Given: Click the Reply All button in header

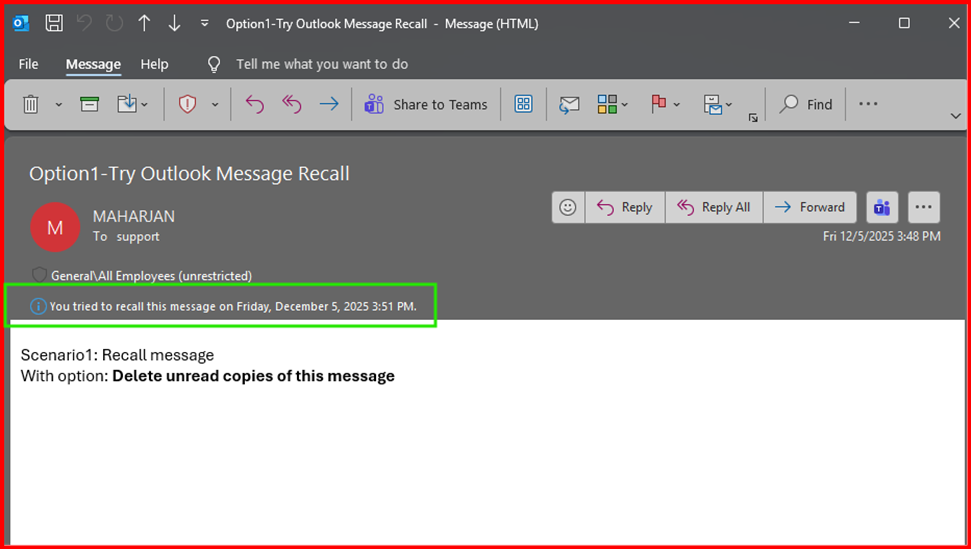Looking at the screenshot, I should click(714, 207).
